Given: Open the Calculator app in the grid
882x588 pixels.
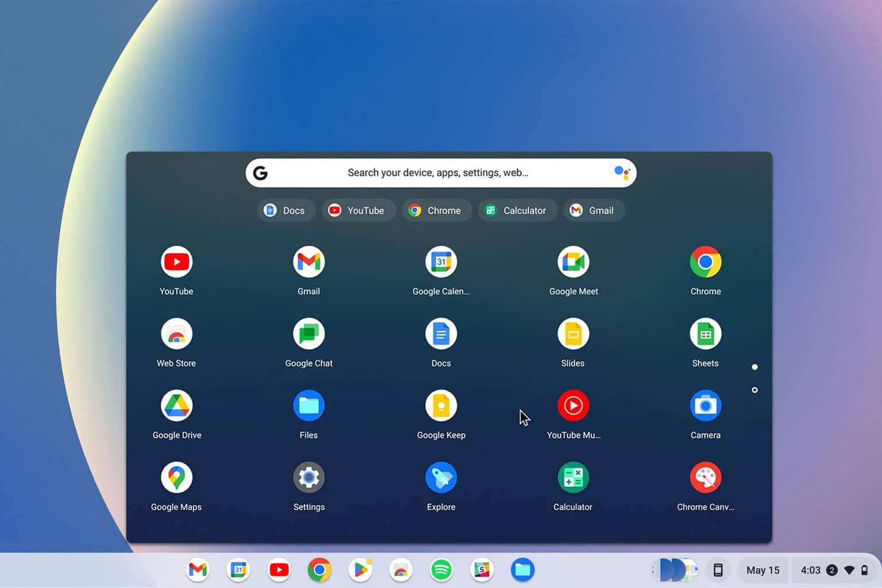Looking at the screenshot, I should [x=573, y=477].
